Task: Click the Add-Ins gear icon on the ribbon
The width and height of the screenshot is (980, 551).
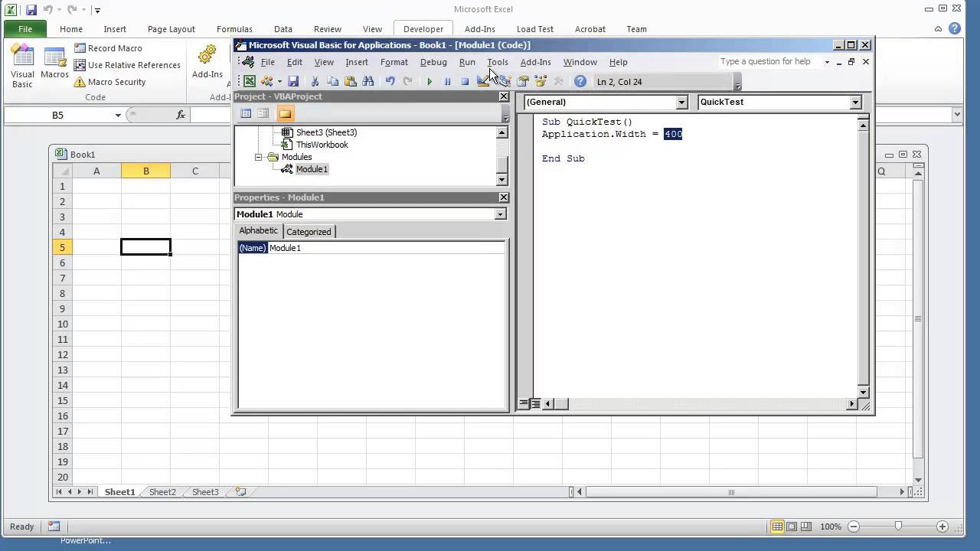Action: point(207,56)
